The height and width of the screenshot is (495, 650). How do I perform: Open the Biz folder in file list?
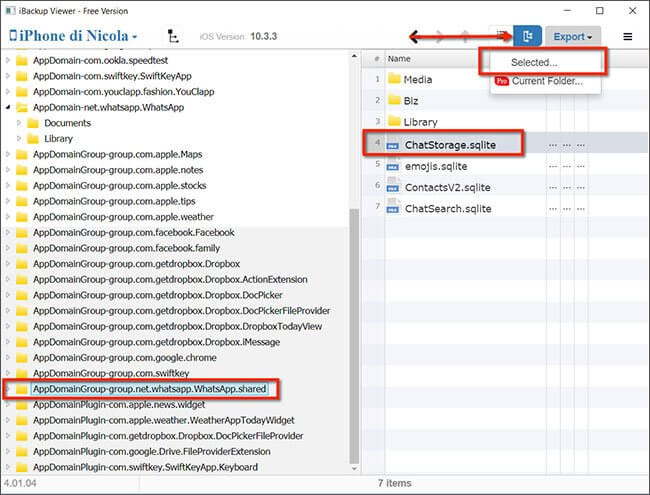411,101
